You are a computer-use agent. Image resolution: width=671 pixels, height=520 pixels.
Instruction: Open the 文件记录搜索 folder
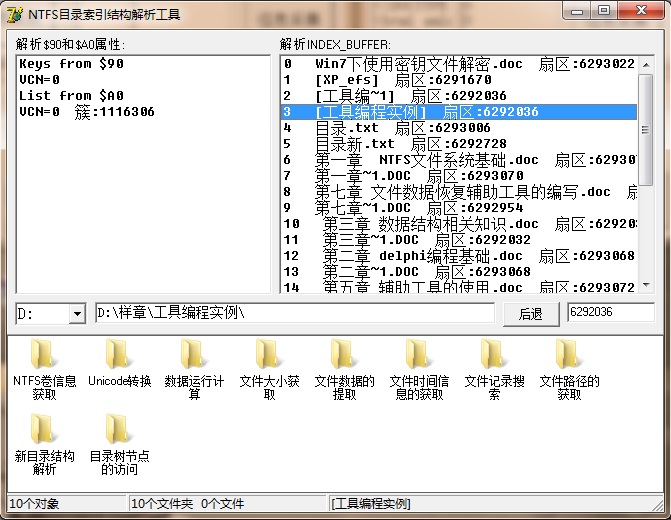(x=494, y=369)
